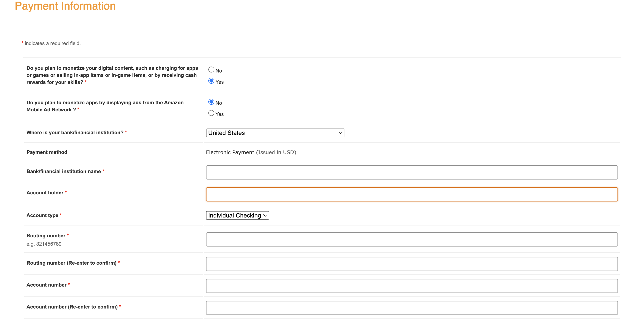Click 'Where is your bank/financial institution?' label
Viewport: 644px width, 322px height.
[75, 132]
